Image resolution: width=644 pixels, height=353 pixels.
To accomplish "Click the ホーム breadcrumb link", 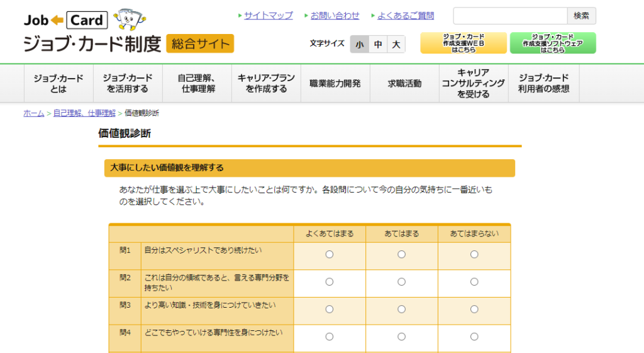I will [x=34, y=113].
